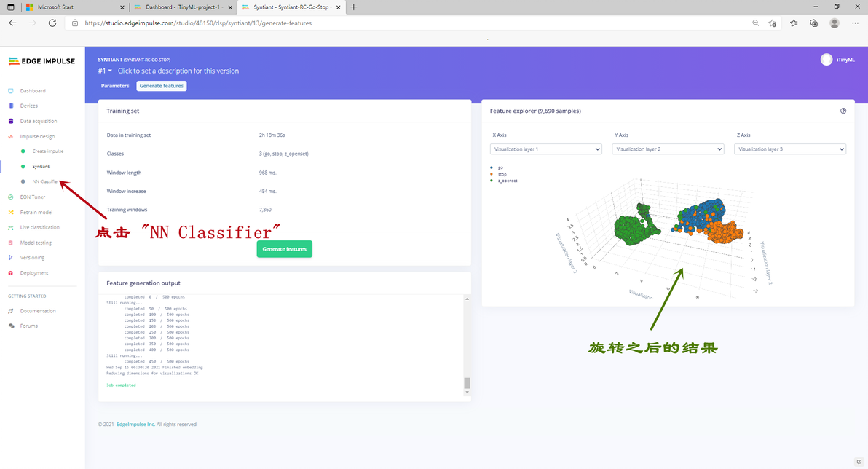Open the EON Tuner icon

11,197
